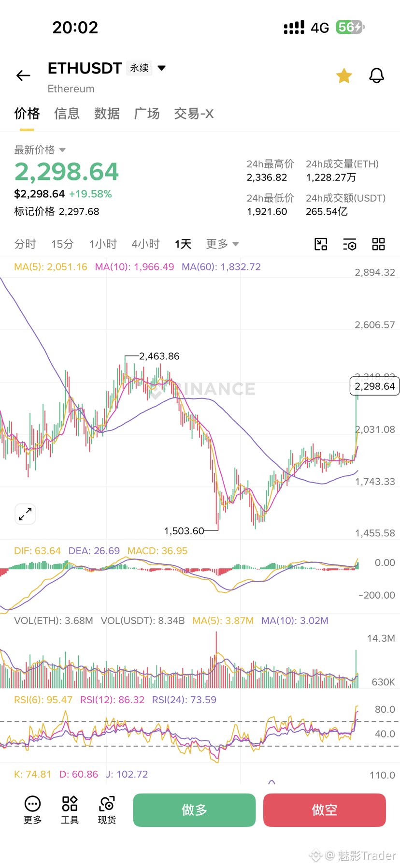
Task: Tap the volume MA(5): 3.87M label
Action: pyautogui.click(x=223, y=620)
